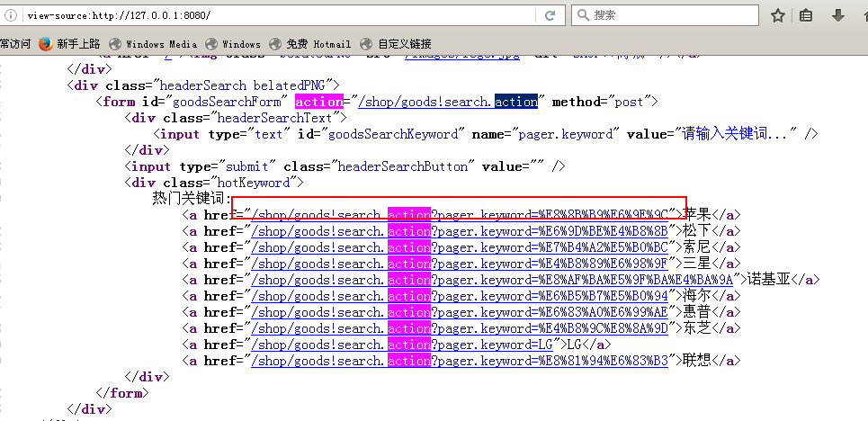
Task: Focus the view-source address bar
Action: pyautogui.click(x=277, y=15)
